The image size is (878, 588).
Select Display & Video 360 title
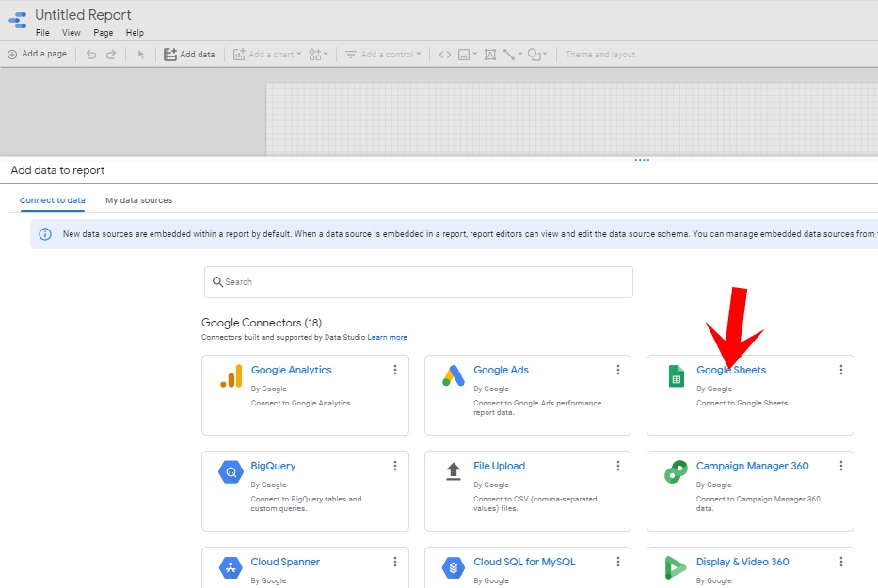point(742,562)
